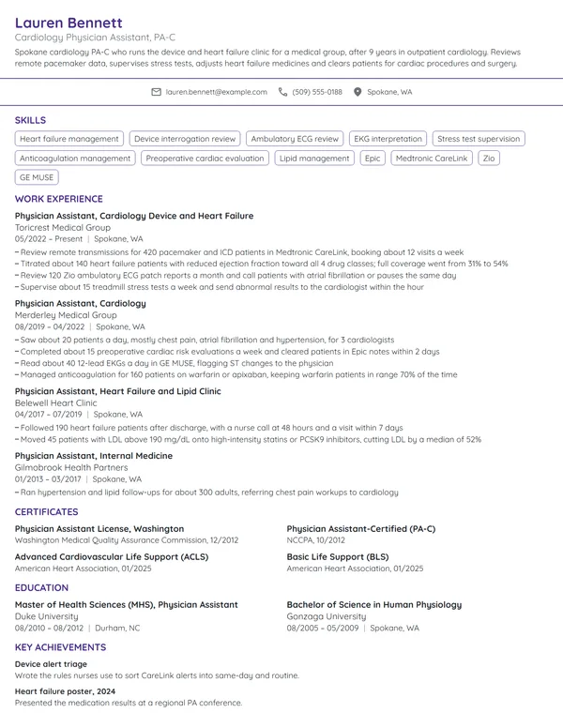Select the GE MUSE skill tag
563x728 pixels.
37,177
